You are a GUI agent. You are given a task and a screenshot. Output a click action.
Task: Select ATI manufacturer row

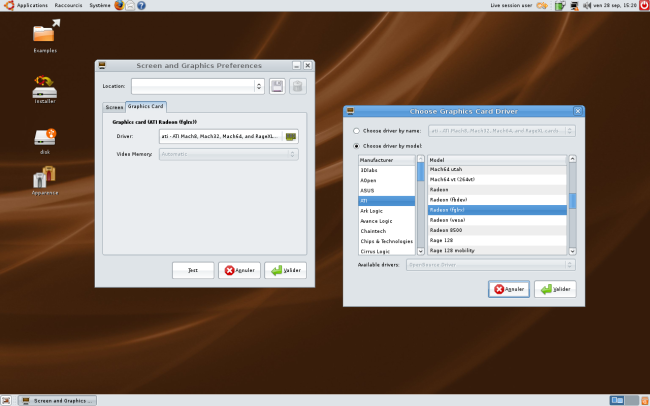point(387,201)
